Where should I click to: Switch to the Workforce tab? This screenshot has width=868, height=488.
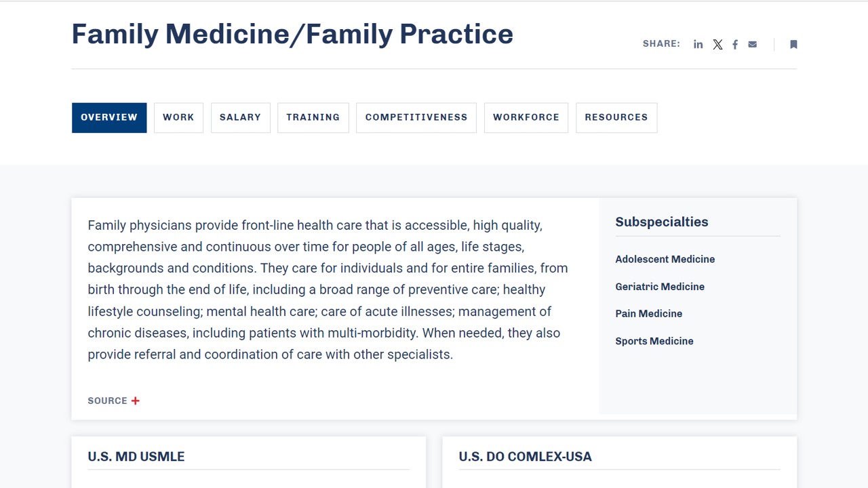point(526,117)
